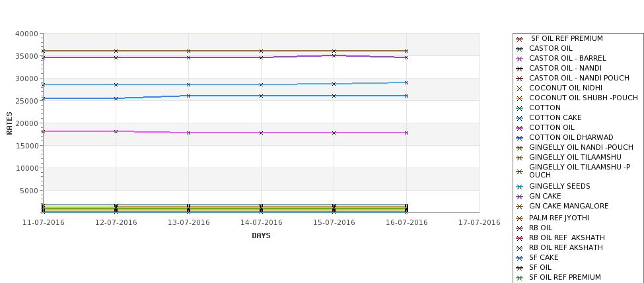Screen dimensions: 644x283
Task: Click the CASTOR OIL legend marker icon
Action: click(520, 49)
